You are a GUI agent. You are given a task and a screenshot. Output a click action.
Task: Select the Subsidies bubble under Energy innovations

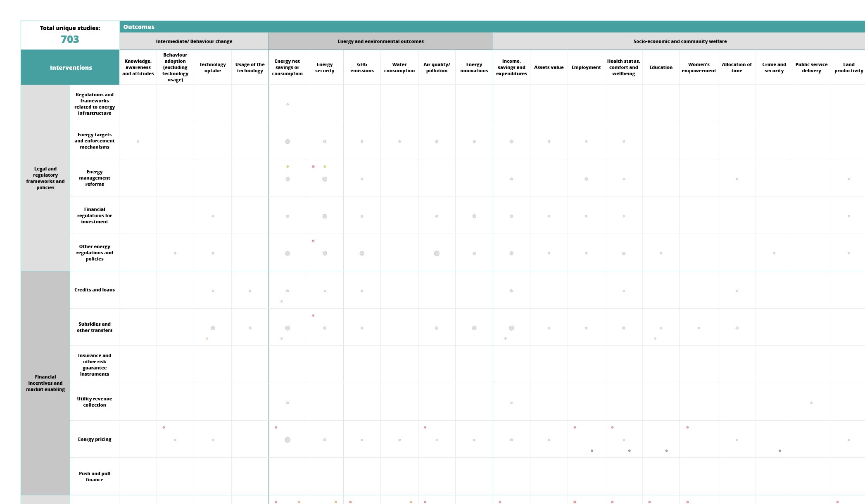coord(474,328)
